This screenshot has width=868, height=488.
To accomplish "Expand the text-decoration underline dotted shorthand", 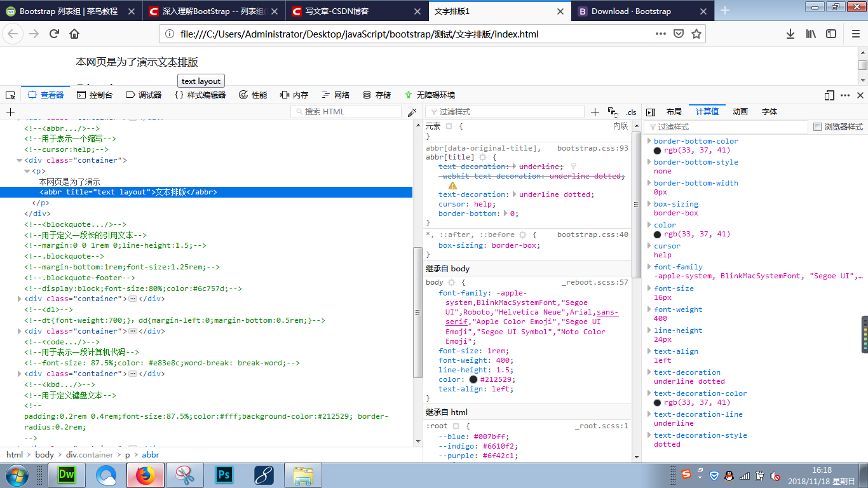I will coord(515,194).
